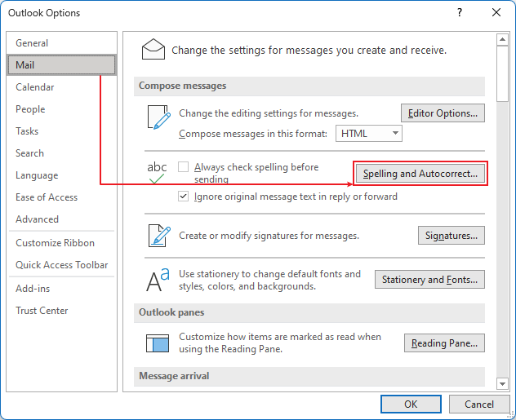Click the Help question mark icon
The image size is (516, 420).
pyautogui.click(x=460, y=13)
